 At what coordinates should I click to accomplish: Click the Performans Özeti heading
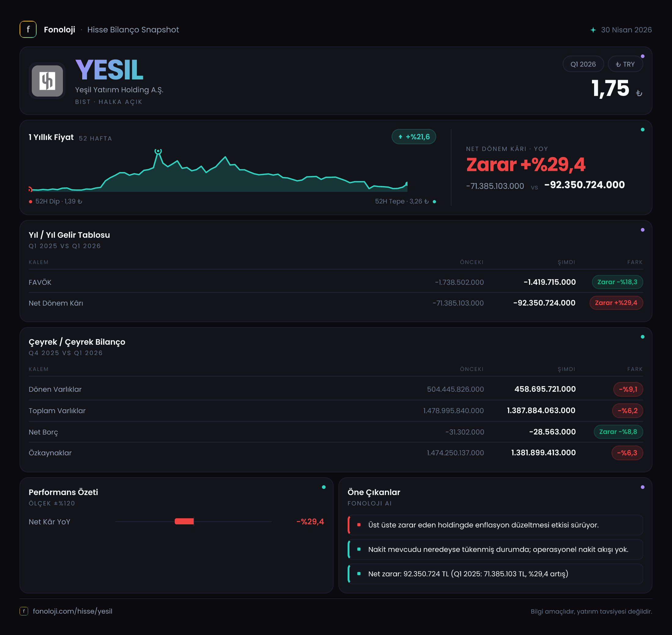click(63, 492)
